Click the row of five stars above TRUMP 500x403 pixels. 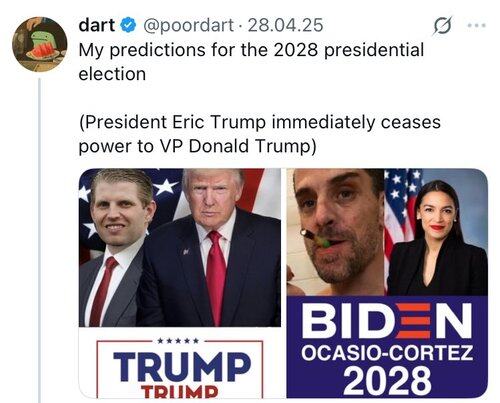click(x=178, y=341)
